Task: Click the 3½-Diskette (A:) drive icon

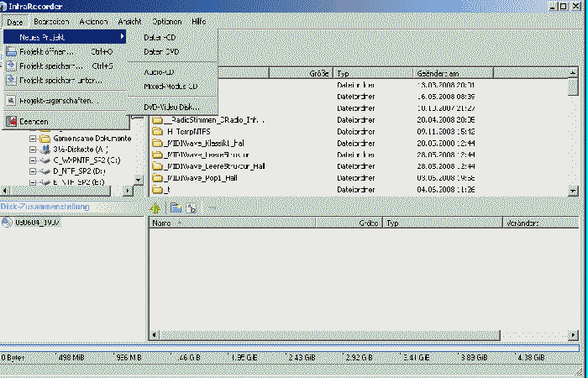Action: [x=45, y=149]
